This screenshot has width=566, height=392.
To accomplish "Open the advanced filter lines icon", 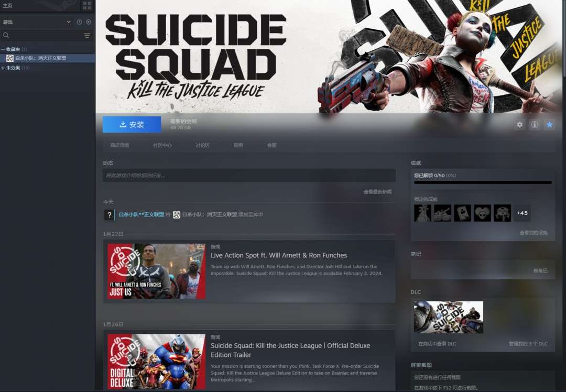I will 87,36.
